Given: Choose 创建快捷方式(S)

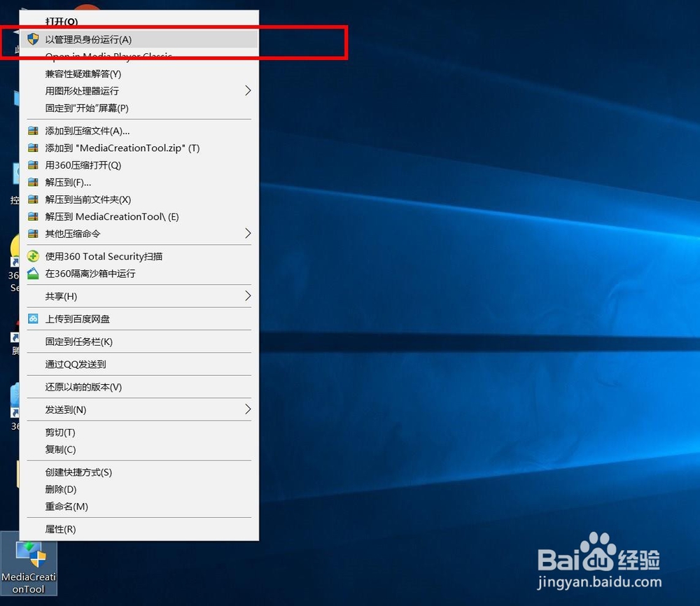Looking at the screenshot, I should pos(139,472).
